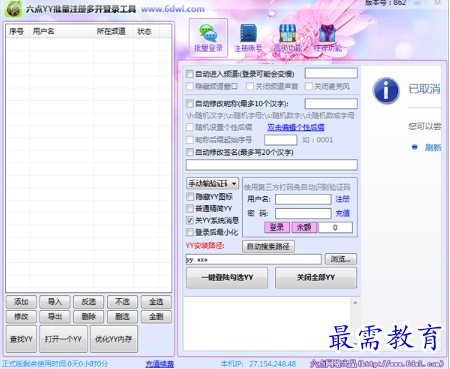Viewport: 450px width, 369px height.
Task: Click the 浏览... browse button
Action: click(x=341, y=259)
